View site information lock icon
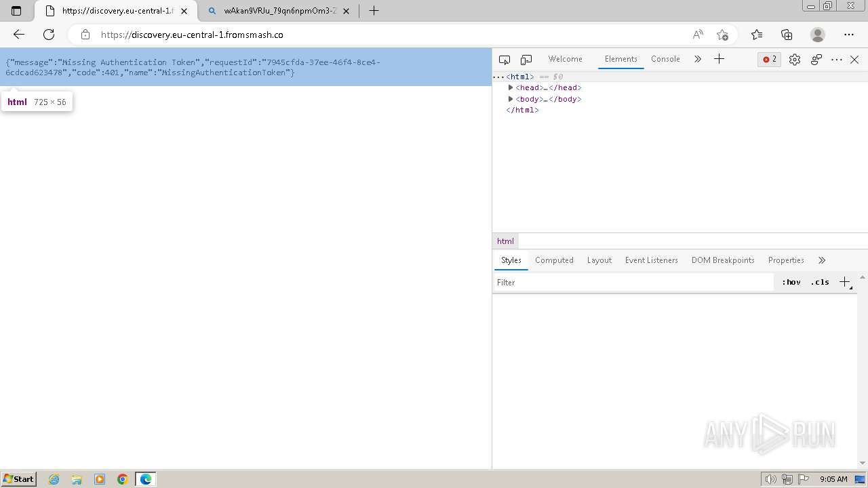Image resolution: width=868 pixels, height=488 pixels. pyautogui.click(x=85, y=35)
